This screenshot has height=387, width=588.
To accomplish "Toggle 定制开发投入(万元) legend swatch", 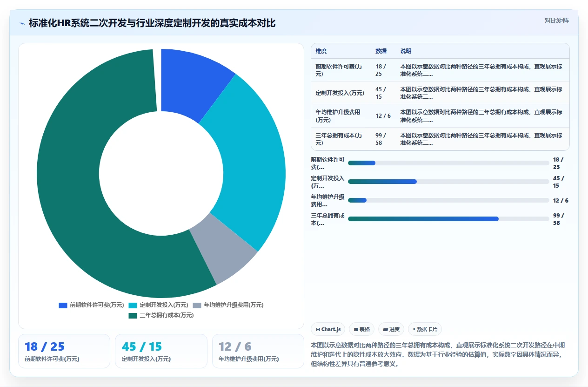I will (133, 306).
